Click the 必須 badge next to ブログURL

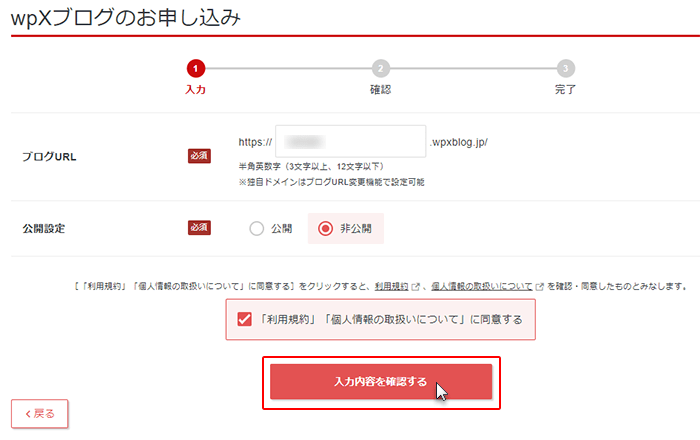pyautogui.click(x=199, y=156)
